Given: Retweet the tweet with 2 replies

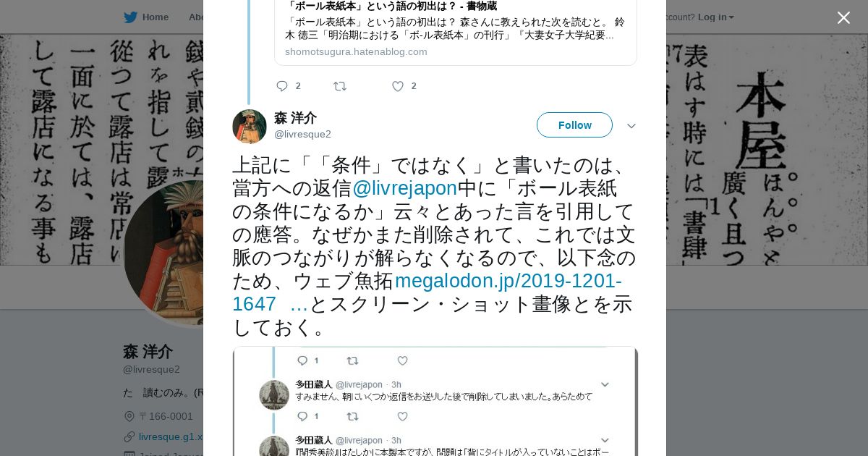Looking at the screenshot, I should click(x=340, y=86).
